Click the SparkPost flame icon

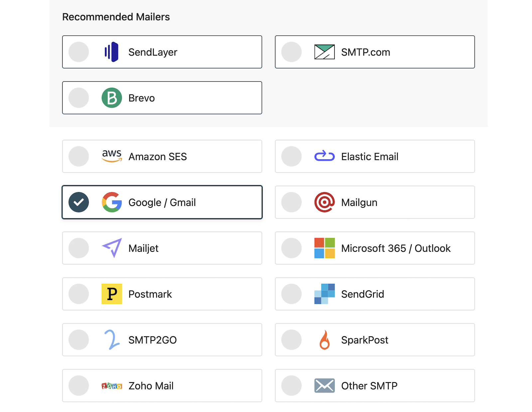[x=325, y=340]
